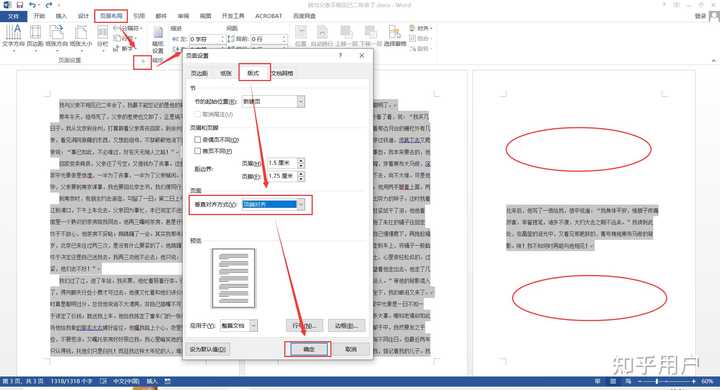
Task: Click the spacing before 0 行 field
Action: tap(269, 39)
